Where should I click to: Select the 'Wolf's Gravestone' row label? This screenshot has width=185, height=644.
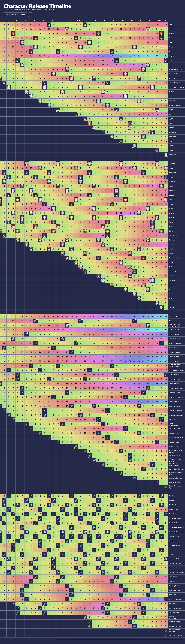click(175, 330)
